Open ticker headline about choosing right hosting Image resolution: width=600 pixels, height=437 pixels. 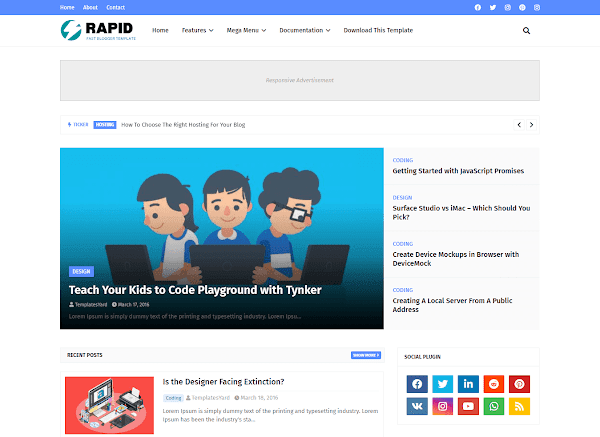pos(183,125)
